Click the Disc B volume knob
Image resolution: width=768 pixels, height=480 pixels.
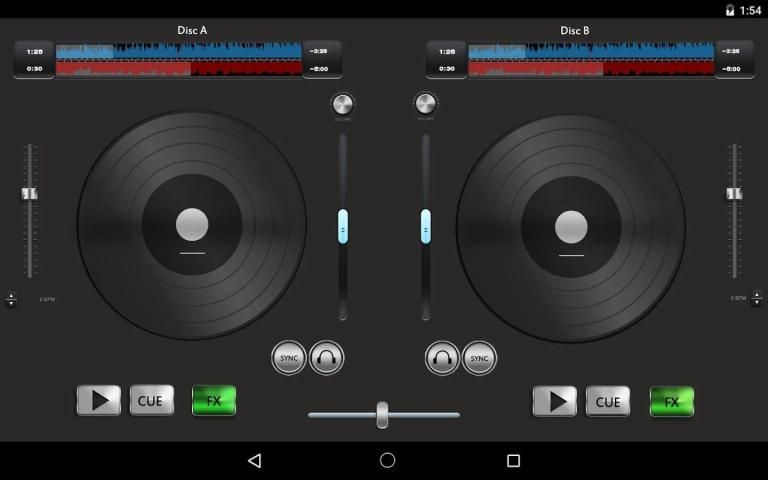pyautogui.click(x=425, y=104)
